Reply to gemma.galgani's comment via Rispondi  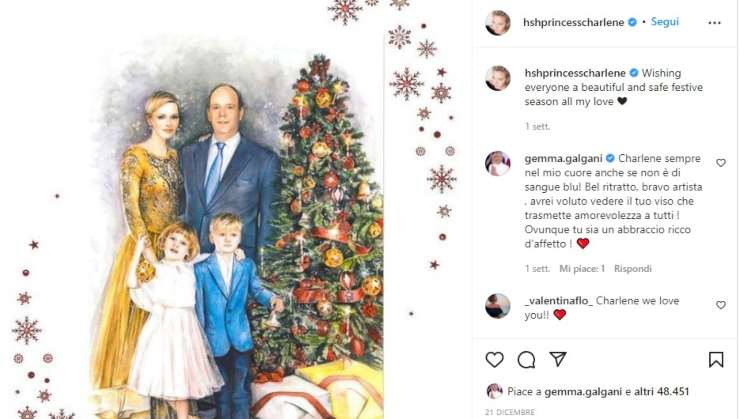coord(632,268)
